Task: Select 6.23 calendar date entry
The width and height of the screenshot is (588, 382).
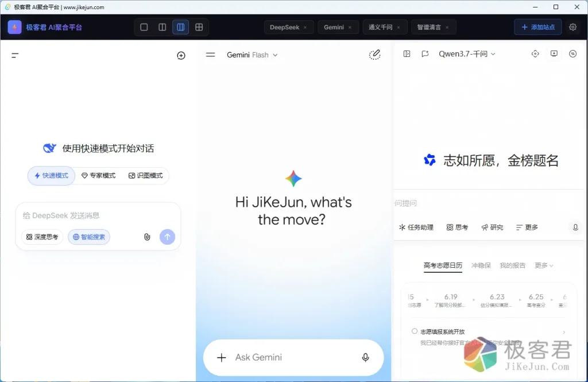Action: tap(497, 300)
